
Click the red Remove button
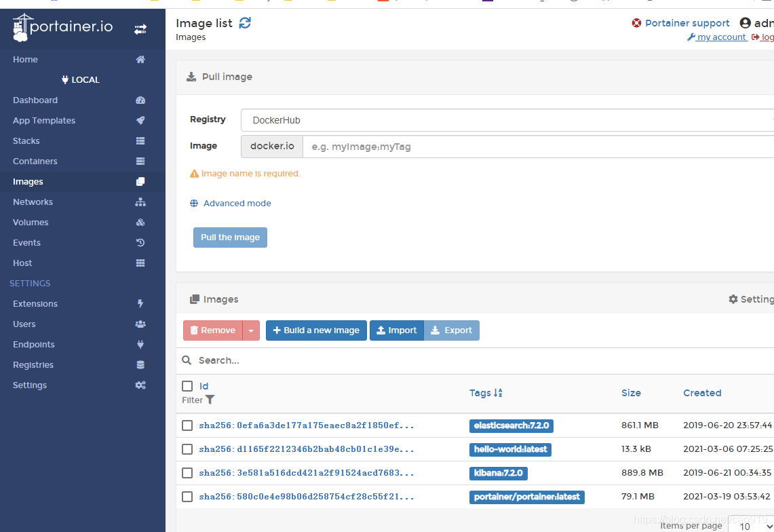click(x=213, y=330)
